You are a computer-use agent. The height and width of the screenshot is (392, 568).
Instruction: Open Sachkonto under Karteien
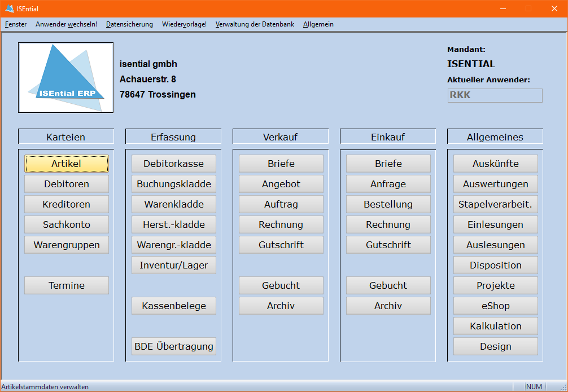tap(67, 224)
